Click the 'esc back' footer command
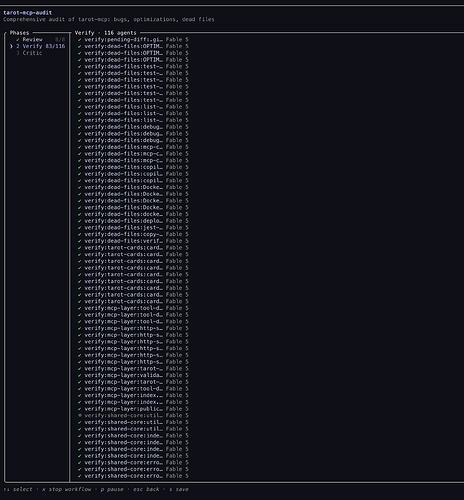The height and width of the screenshot is (500, 464). pos(146,489)
